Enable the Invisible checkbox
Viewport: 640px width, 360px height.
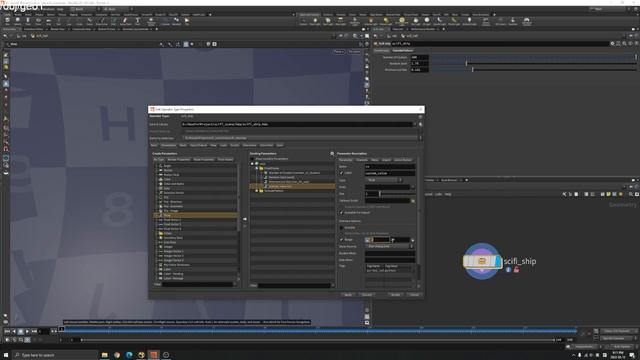point(342,228)
